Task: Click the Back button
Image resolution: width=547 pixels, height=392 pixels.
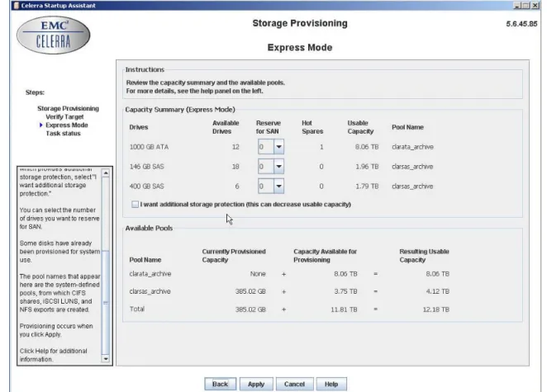Action: pos(220,384)
